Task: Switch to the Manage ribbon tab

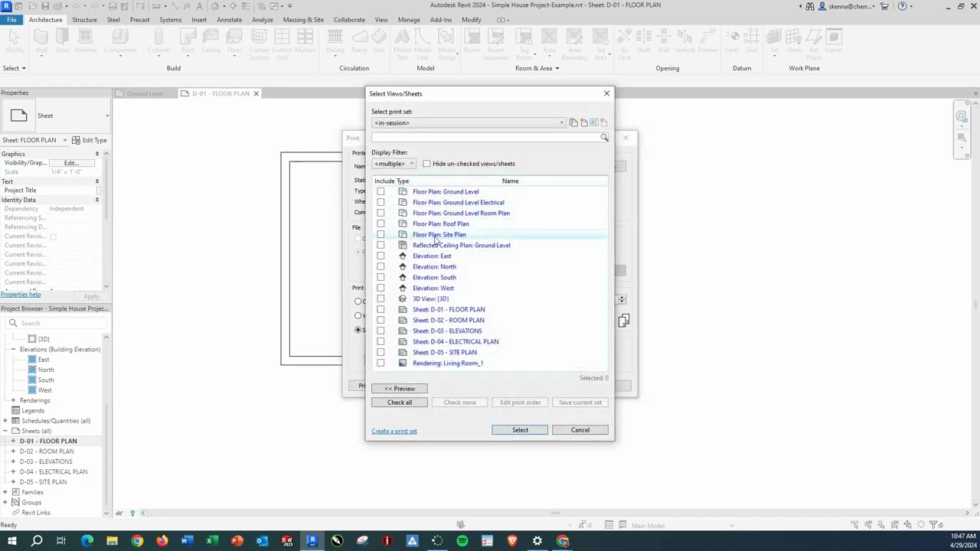Action: [409, 20]
